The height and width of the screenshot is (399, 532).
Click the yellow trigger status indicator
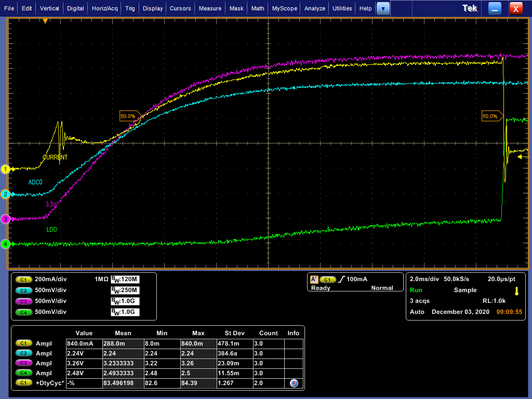517,291
